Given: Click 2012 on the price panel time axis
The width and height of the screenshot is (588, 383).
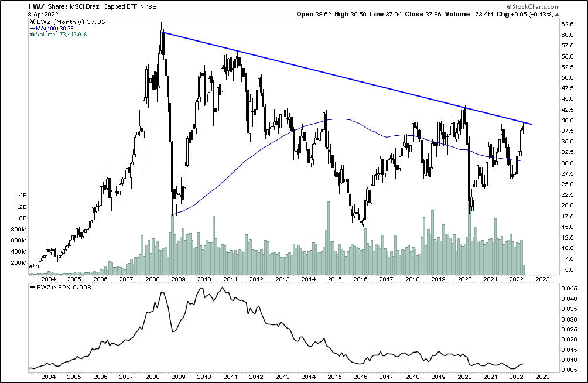Looking at the screenshot, I should coord(256,279).
